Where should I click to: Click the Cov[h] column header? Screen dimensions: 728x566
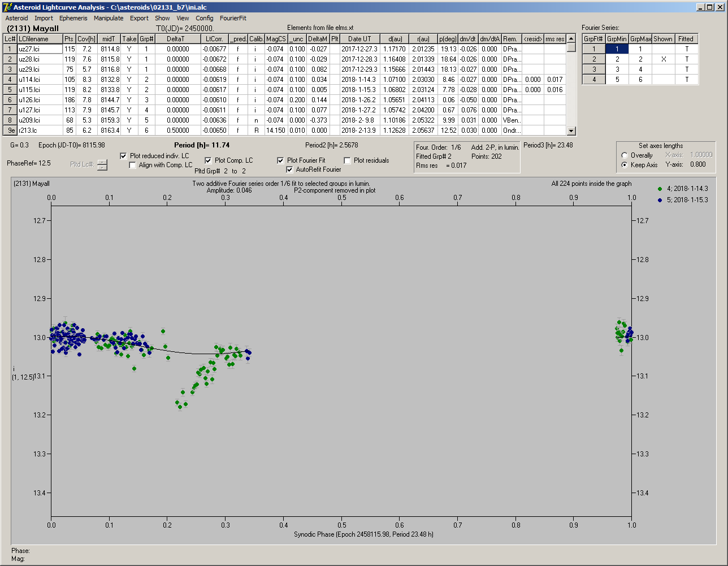click(x=86, y=39)
